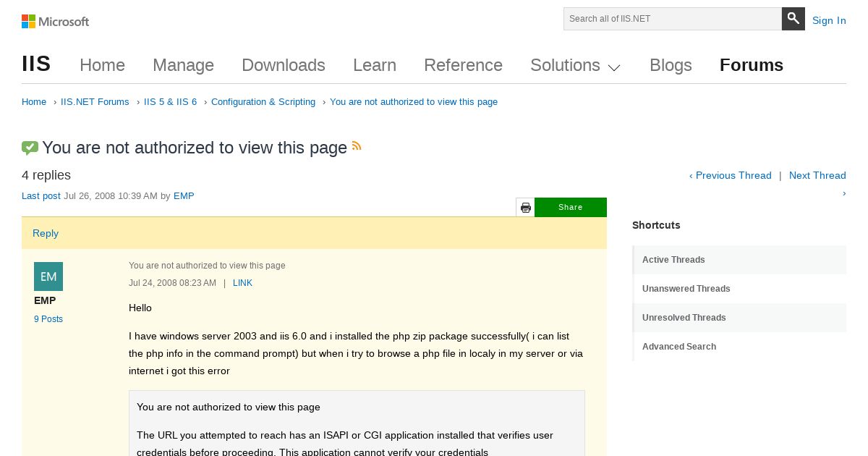The height and width of the screenshot is (456, 868).
Task: Open EMP profile in last post line
Action: [184, 196]
